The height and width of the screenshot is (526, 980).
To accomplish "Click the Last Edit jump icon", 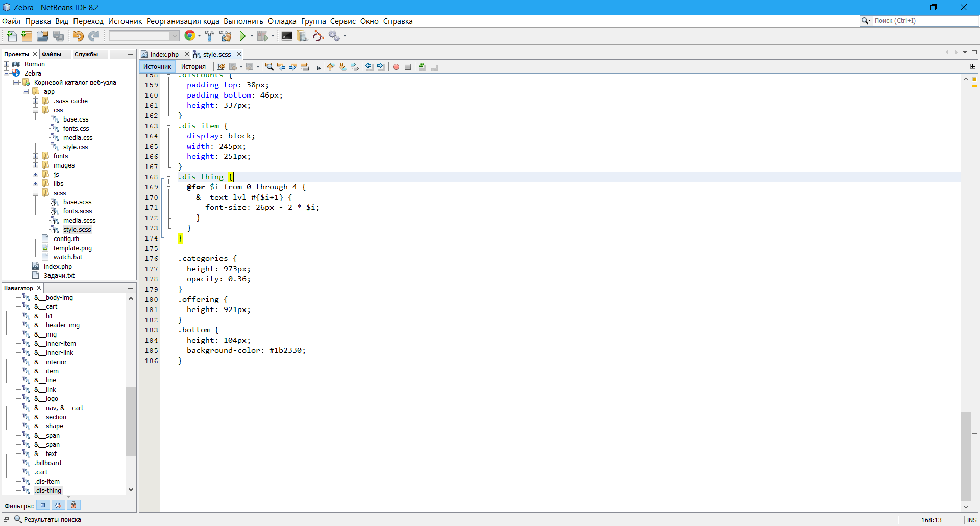I will tap(221, 67).
